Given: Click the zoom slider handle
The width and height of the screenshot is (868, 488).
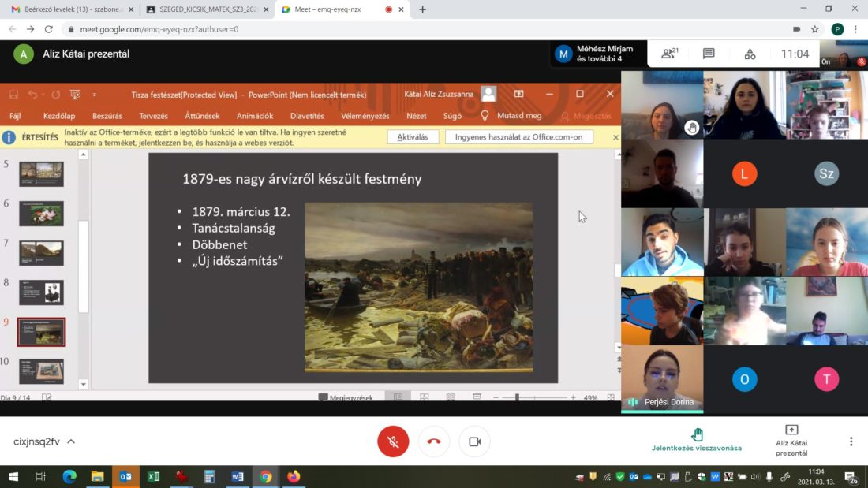Looking at the screenshot, I should [x=517, y=397].
